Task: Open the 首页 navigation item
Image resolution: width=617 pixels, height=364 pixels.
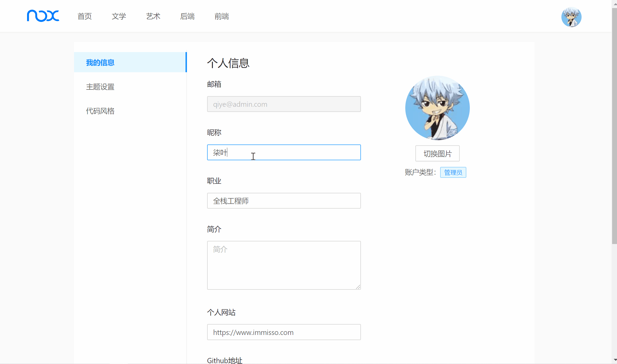Action: (85, 16)
